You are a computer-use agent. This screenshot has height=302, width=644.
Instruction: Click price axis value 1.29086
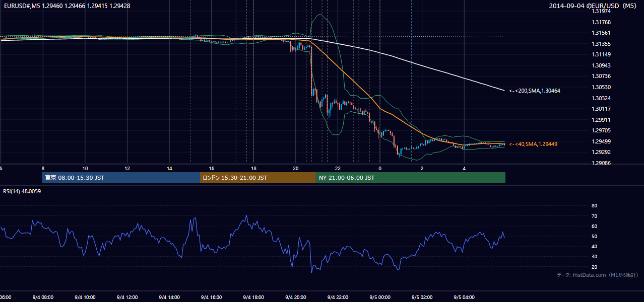[x=601, y=163]
